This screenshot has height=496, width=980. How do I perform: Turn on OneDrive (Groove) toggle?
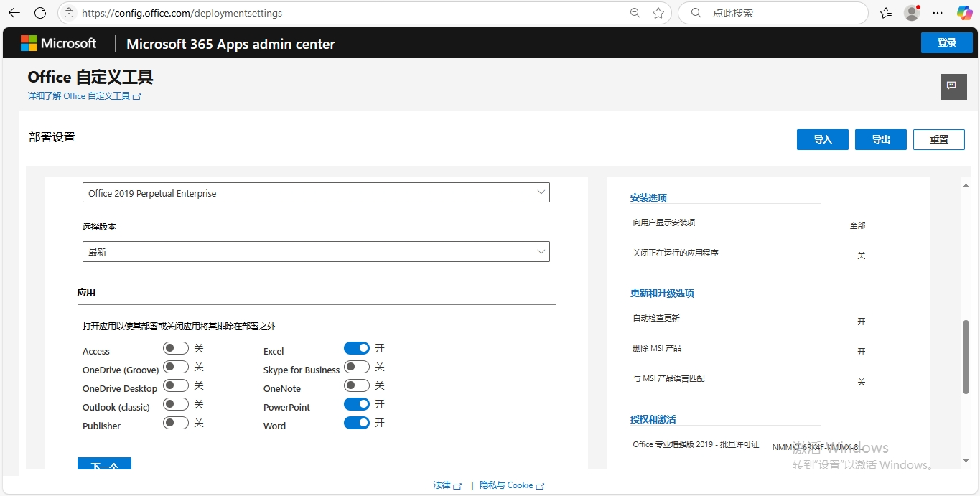175,367
